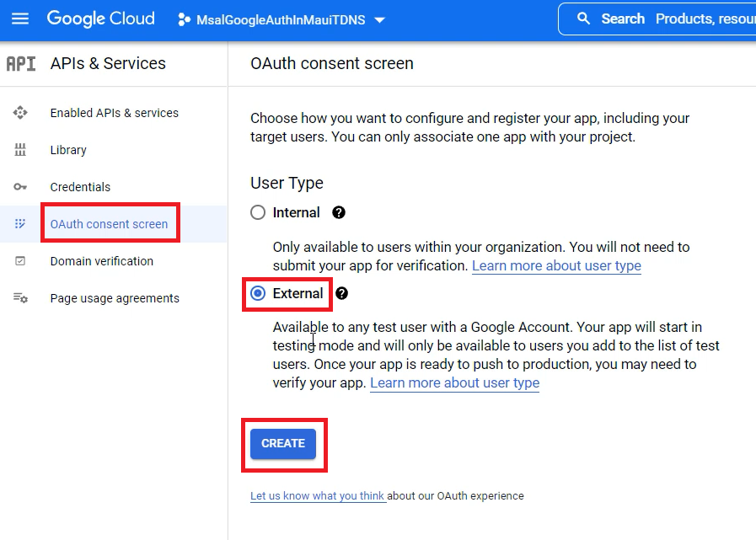
Task: Open the Credentials page
Action: (x=80, y=186)
